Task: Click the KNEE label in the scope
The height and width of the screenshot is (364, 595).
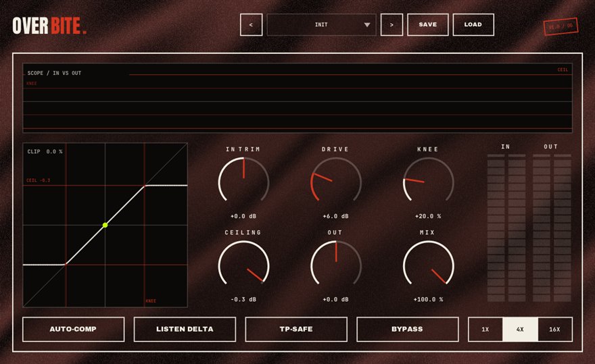Action: tap(32, 84)
